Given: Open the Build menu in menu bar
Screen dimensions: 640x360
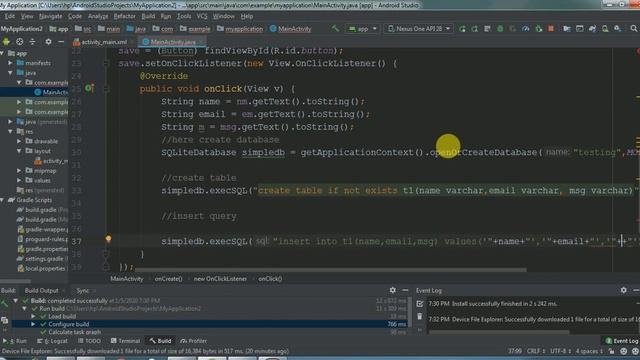Looking at the screenshot, I should (x=148, y=16).
